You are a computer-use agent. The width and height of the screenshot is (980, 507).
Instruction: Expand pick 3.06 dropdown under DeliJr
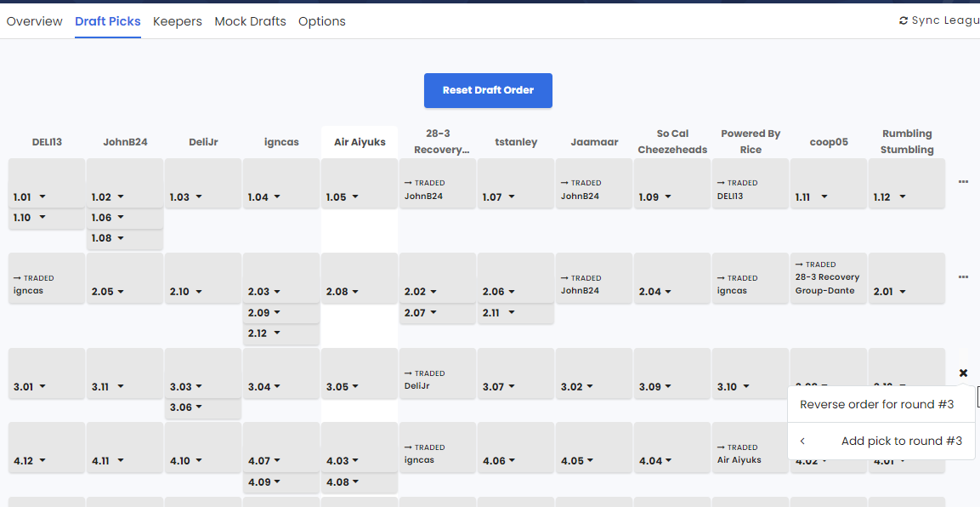coord(199,407)
